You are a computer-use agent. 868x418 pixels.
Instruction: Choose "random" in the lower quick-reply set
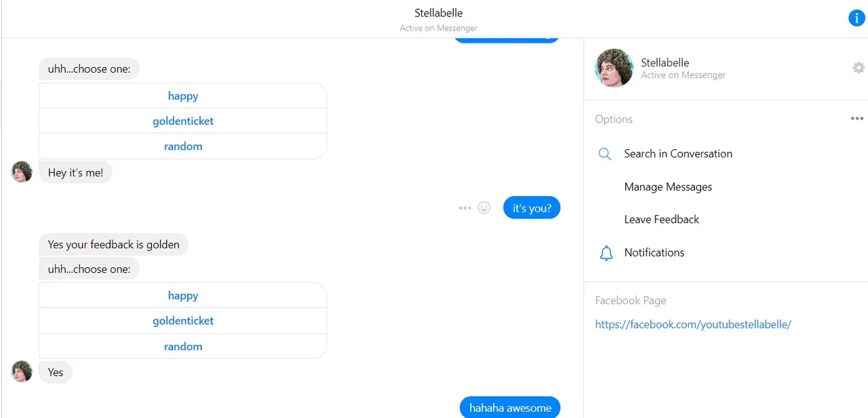[183, 346]
